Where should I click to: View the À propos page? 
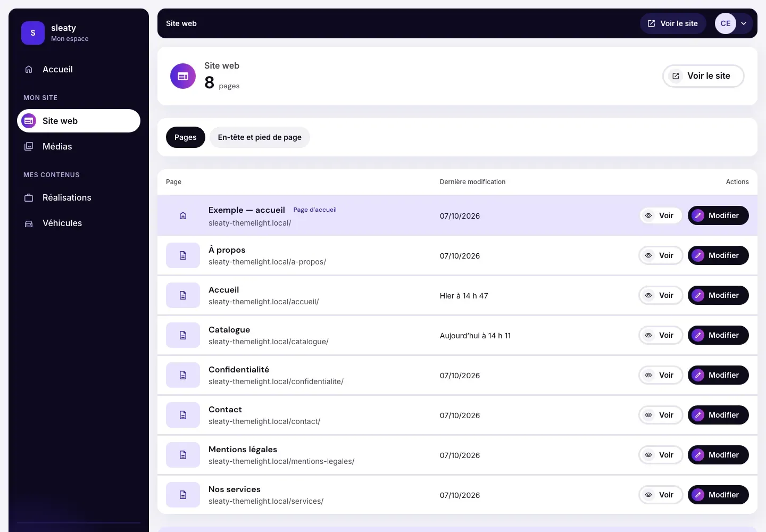pos(661,255)
